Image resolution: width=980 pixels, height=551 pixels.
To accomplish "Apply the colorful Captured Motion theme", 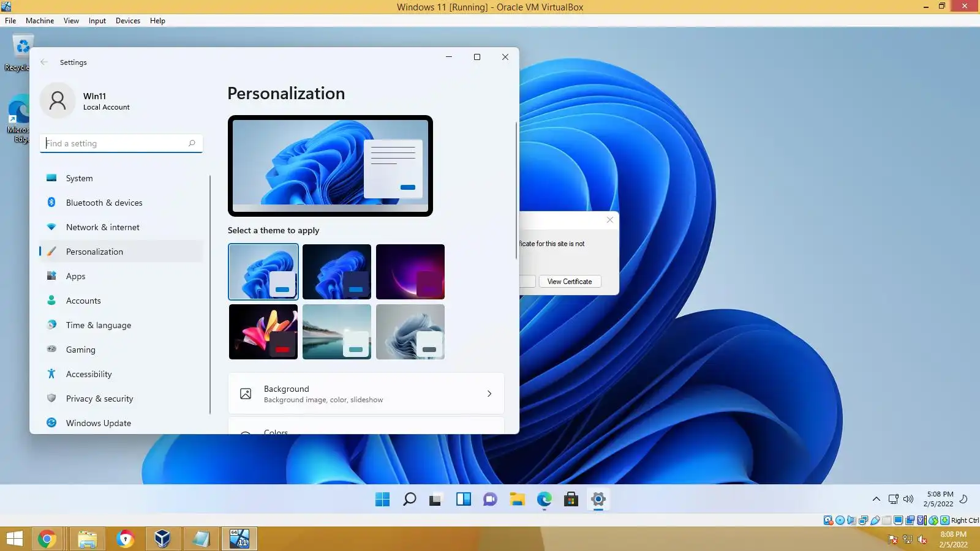I will tap(263, 332).
